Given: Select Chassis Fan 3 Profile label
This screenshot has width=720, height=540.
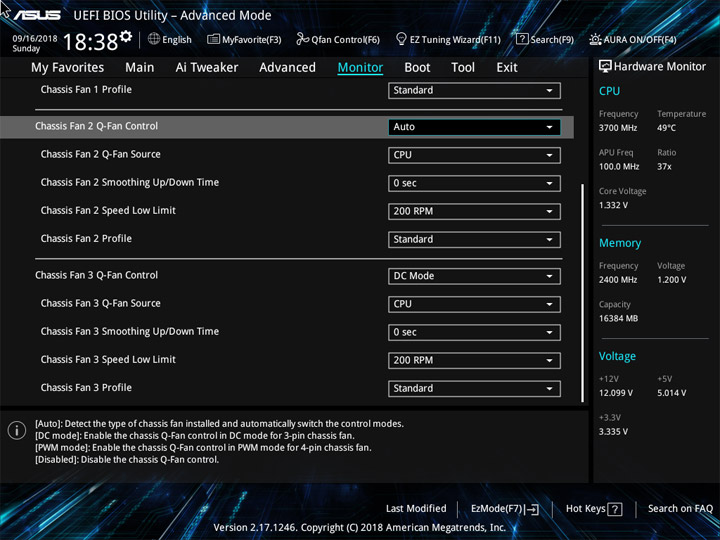Looking at the screenshot, I should coord(86,388).
